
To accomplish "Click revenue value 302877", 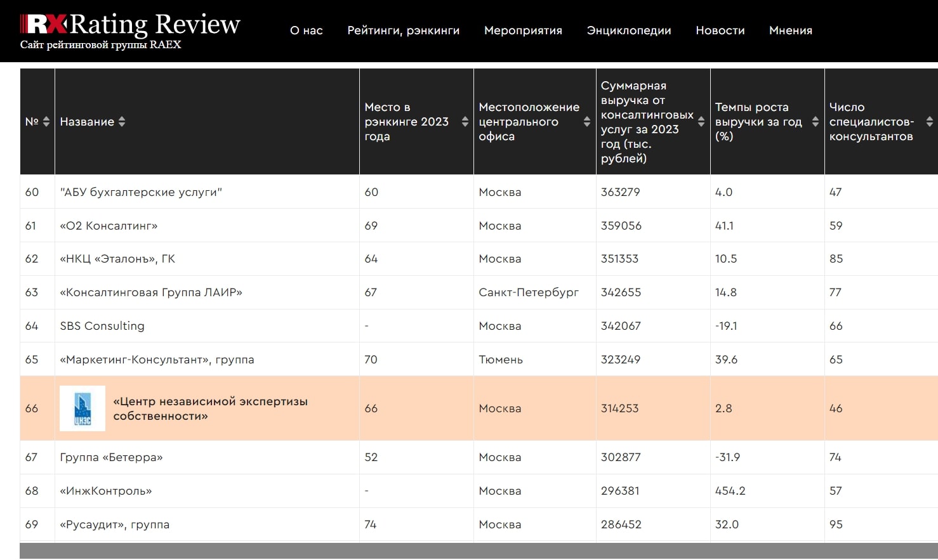I will [621, 457].
